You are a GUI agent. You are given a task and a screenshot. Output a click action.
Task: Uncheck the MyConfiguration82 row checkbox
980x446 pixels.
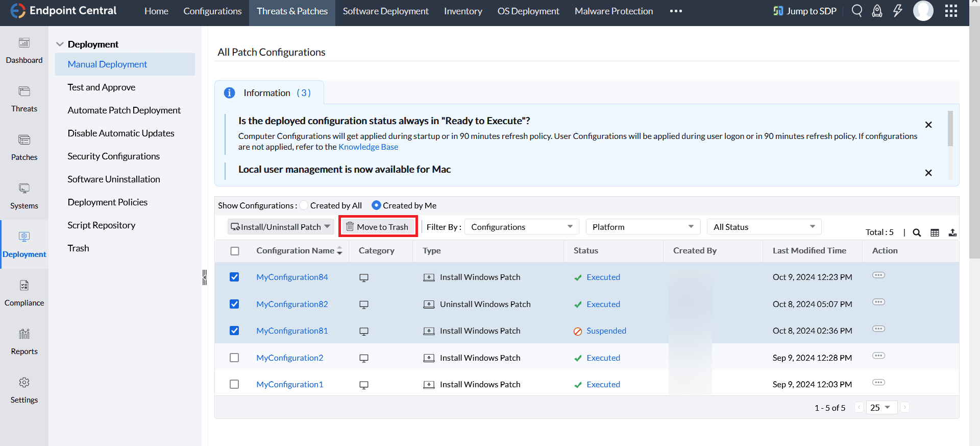(x=234, y=304)
